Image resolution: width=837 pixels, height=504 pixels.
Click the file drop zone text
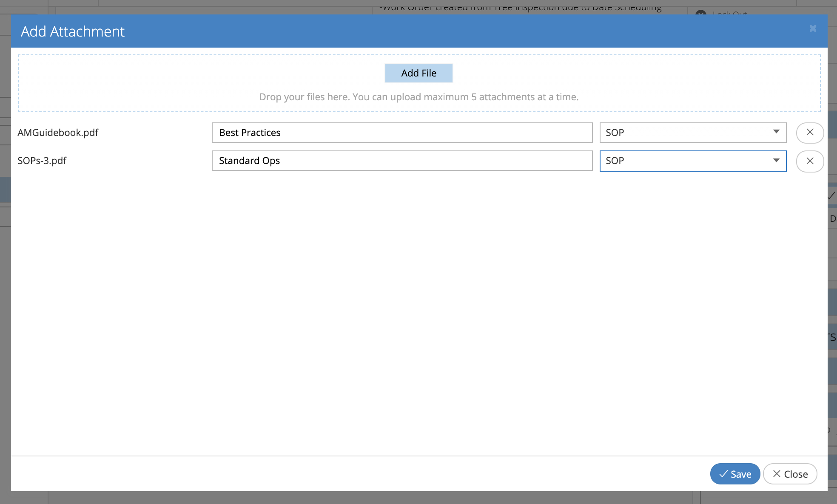pyautogui.click(x=418, y=97)
